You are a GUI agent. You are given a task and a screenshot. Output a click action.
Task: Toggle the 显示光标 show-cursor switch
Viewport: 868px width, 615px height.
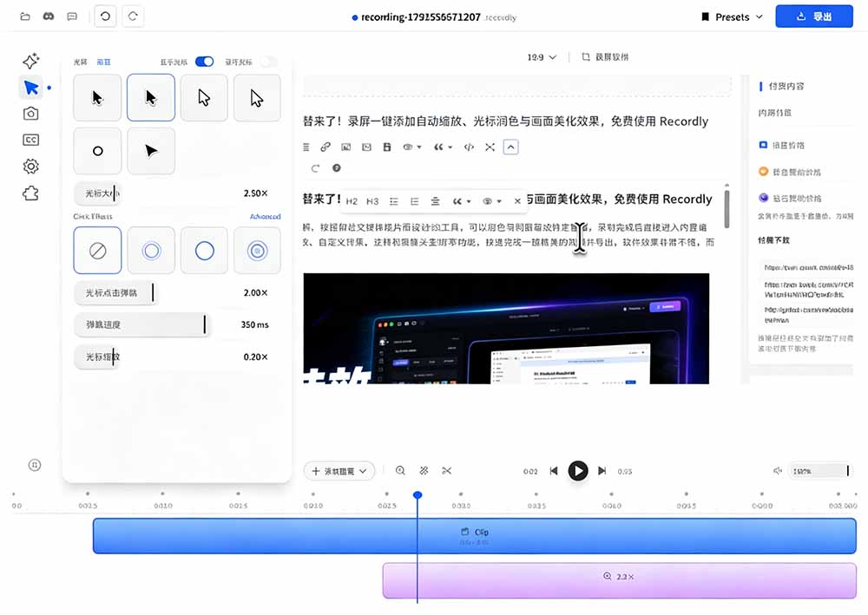tap(204, 62)
